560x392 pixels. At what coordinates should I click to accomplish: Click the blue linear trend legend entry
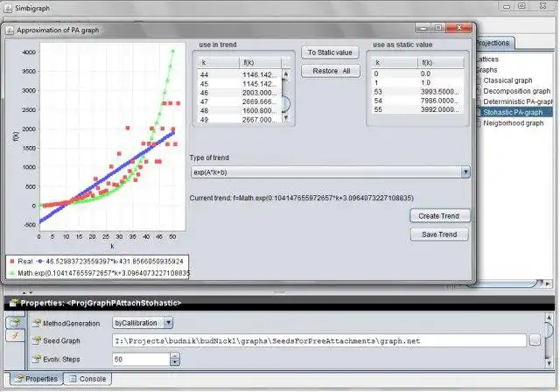tap(110, 262)
